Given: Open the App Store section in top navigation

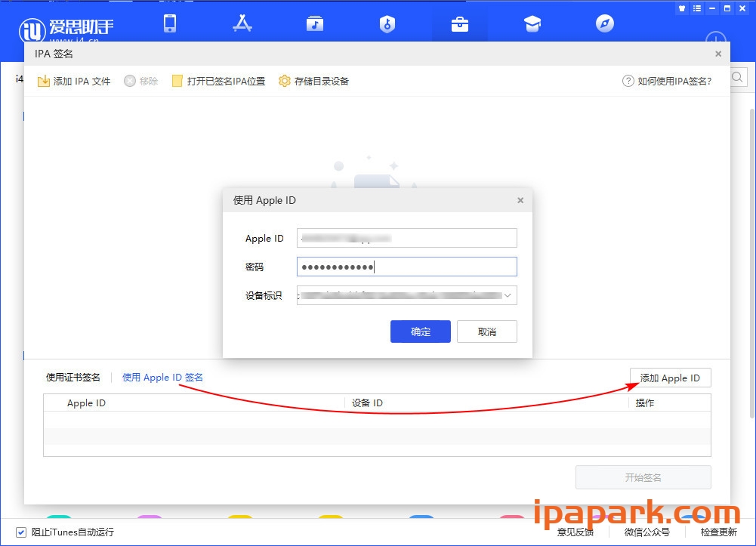Looking at the screenshot, I should coord(242,23).
